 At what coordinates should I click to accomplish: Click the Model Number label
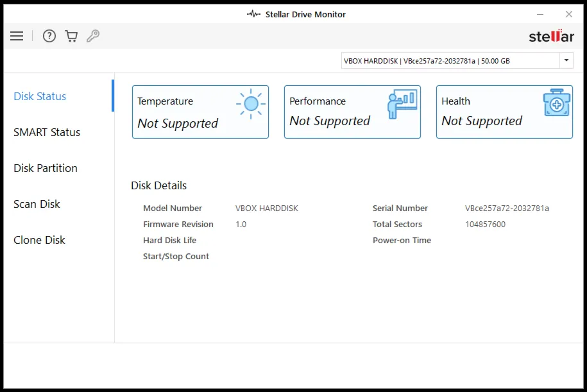173,208
